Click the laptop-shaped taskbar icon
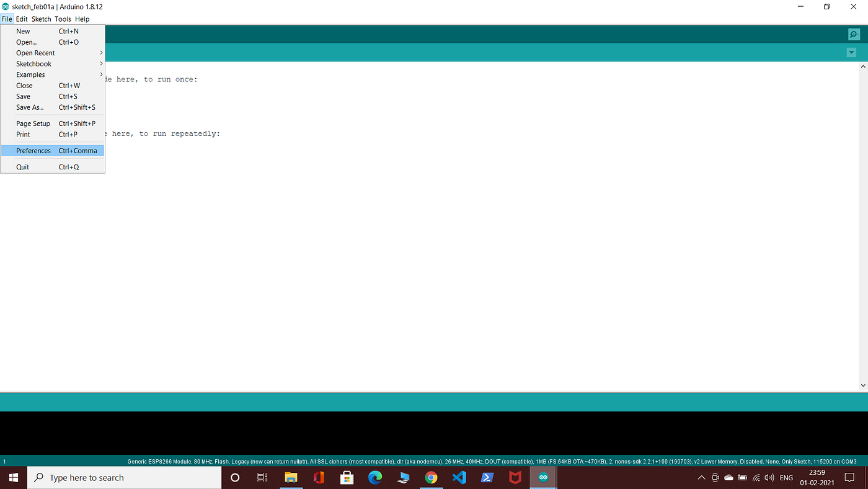The height and width of the screenshot is (489, 868). point(403,478)
